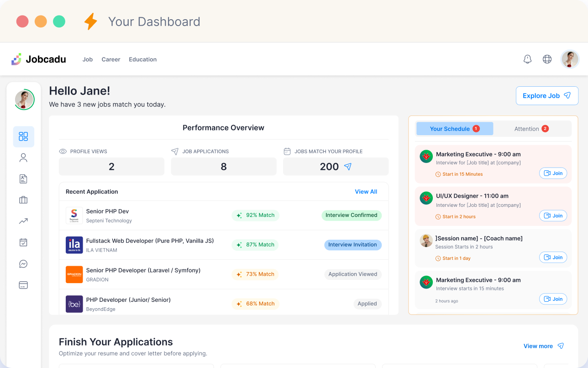Open notifications bell icon

[x=527, y=59]
